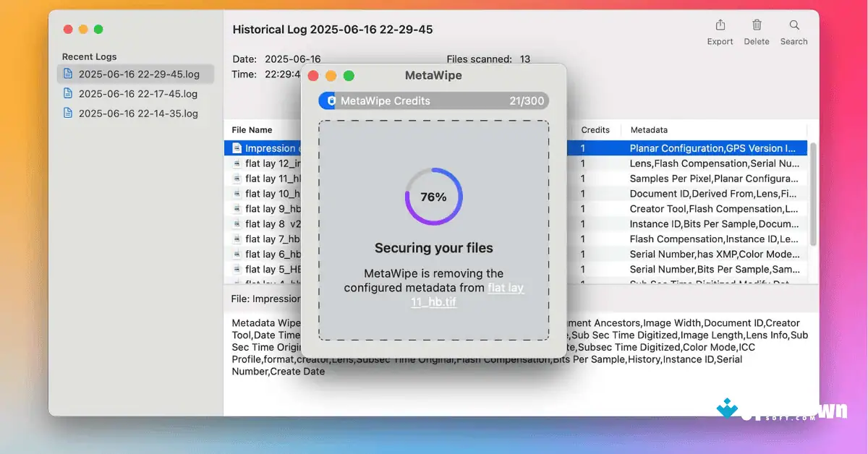Image resolution: width=868 pixels, height=454 pixels.
Task: Select the flat lay 8 v2 file row
Action: [268, 223]
